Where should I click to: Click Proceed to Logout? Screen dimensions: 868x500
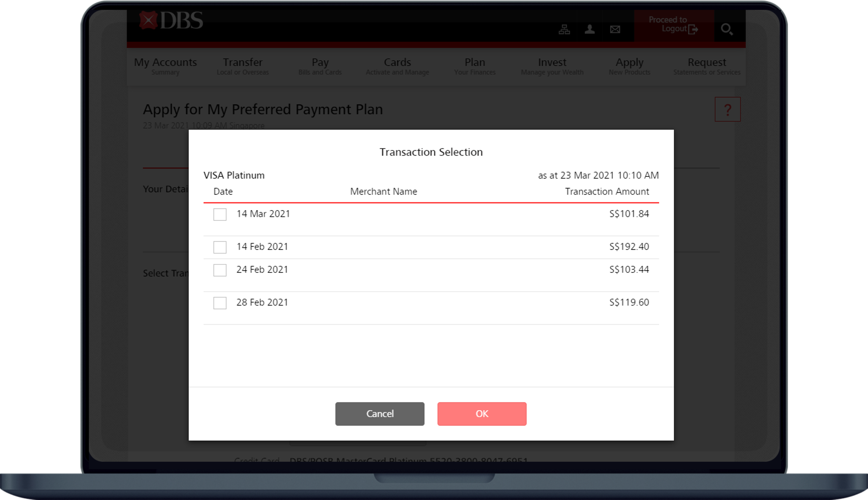[x=673, y=25]
